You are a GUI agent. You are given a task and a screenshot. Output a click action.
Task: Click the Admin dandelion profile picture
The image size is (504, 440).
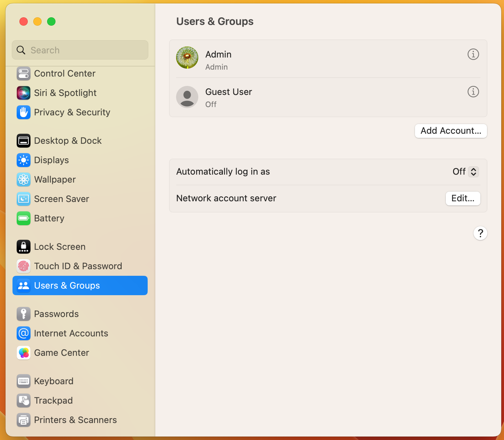point(187,58)
